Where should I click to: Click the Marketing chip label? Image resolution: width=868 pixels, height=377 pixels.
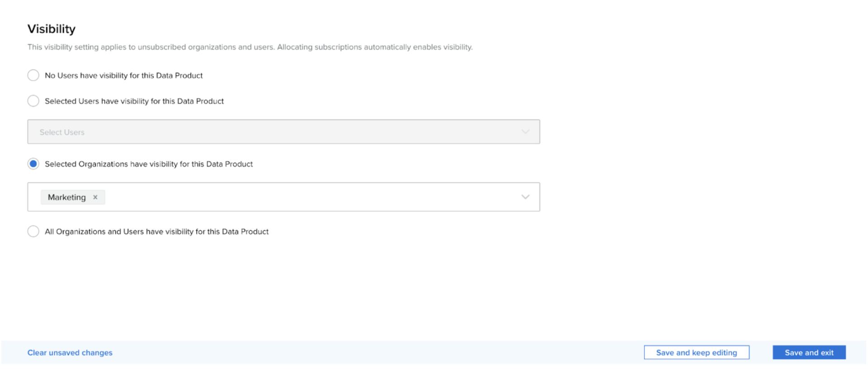click(66, 198)
